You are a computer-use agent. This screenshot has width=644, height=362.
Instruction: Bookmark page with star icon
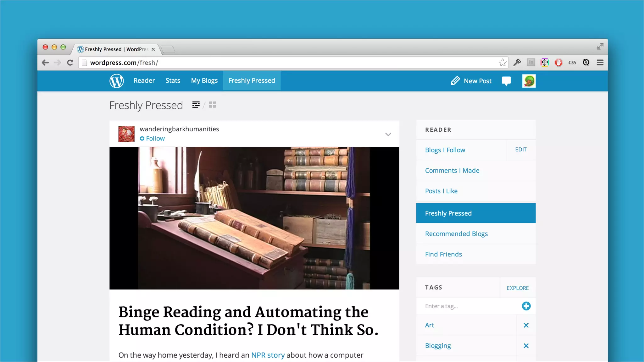[x=502, y=63]
